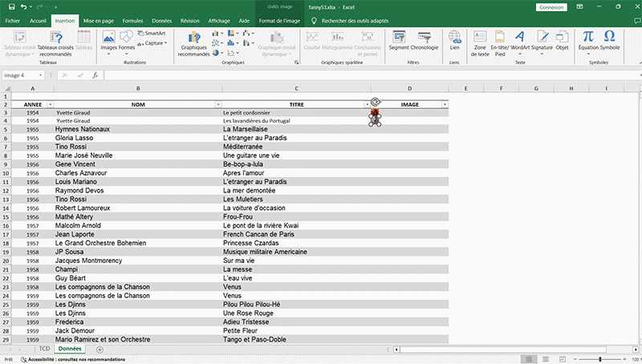Click the fx insert function icon
The height and width of the screenshot is (364, 642).
pyautogui.click(x=95, y=75)
